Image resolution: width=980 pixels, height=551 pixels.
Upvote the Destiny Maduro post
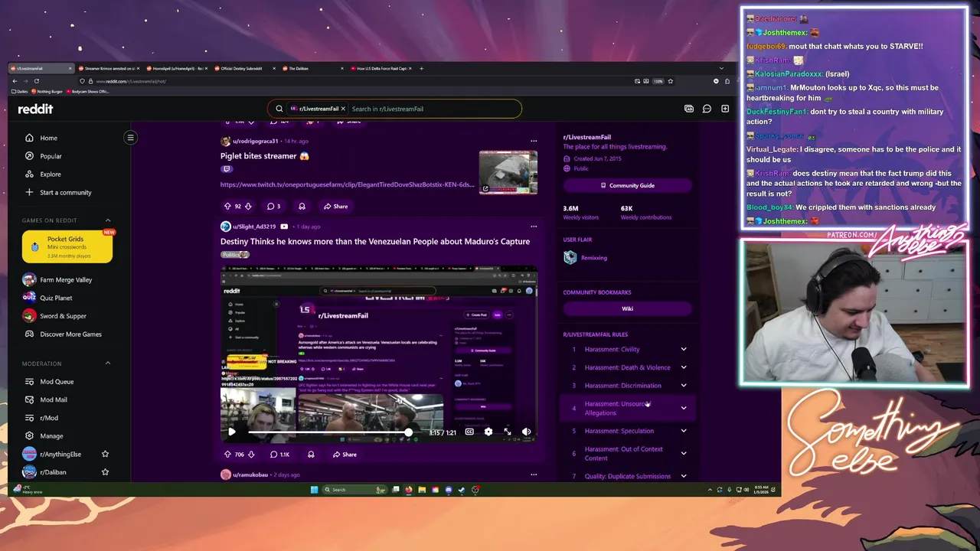click(x=227, y=455)
